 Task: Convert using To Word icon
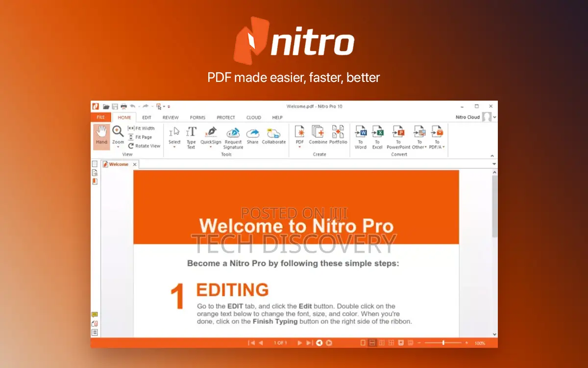(x=361, y=131)
